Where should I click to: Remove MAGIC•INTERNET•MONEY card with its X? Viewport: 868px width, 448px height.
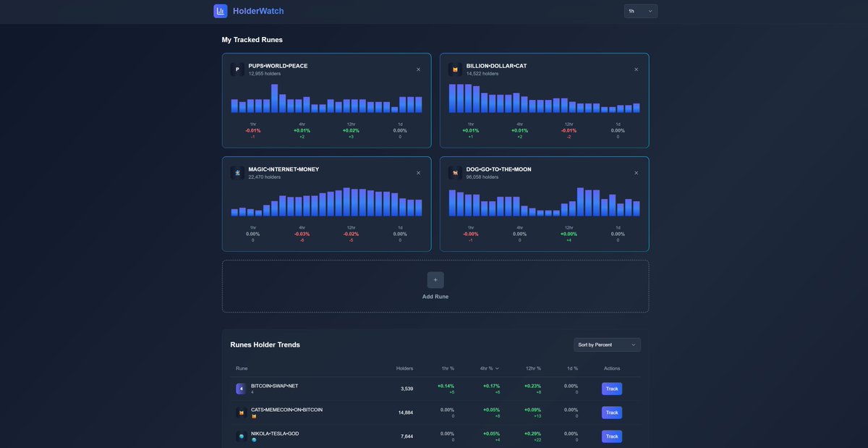pyautogui.click(x=418, y=173)
